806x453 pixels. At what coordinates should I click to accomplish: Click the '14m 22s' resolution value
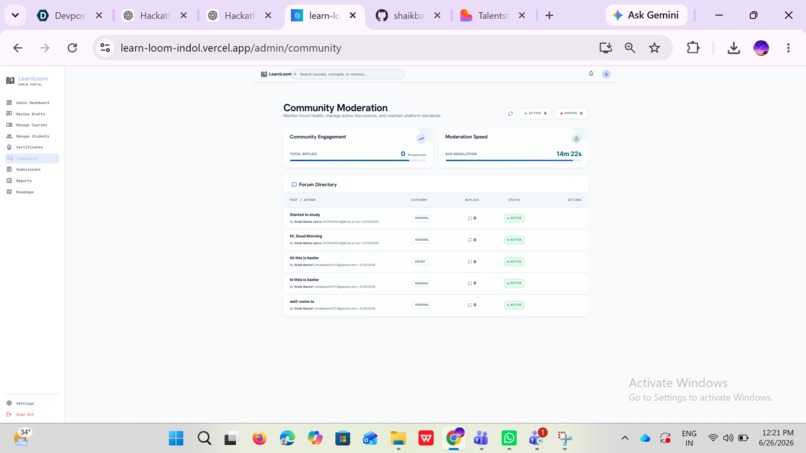coord(569,154)
